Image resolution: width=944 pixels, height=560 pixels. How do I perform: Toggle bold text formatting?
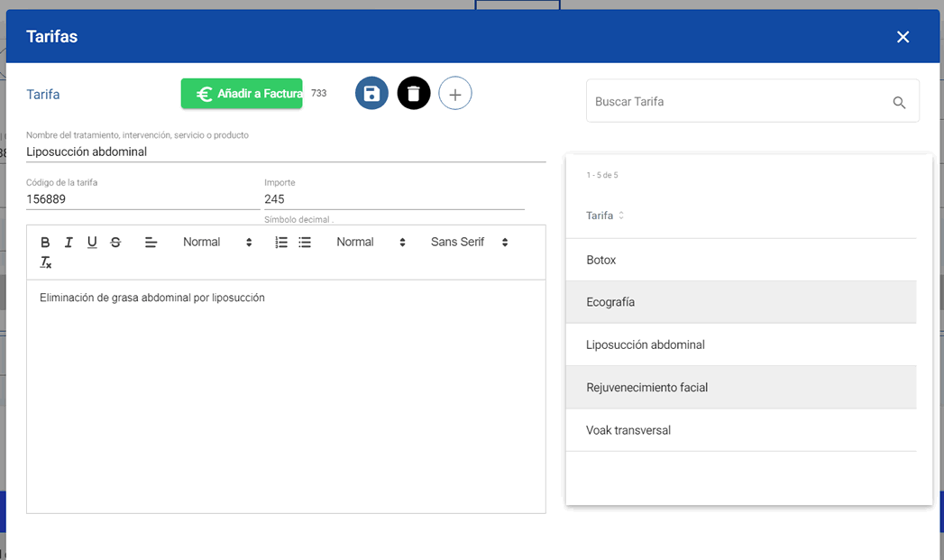coord(45,243)
